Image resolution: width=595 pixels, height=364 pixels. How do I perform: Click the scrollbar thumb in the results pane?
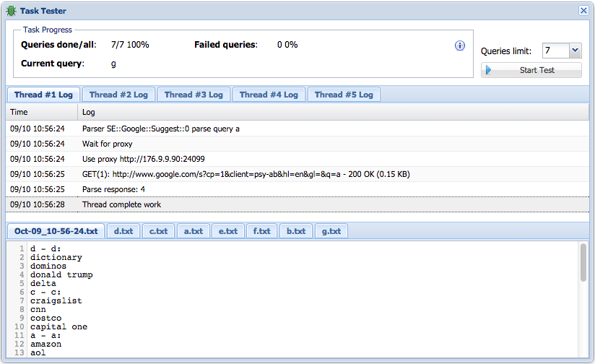(583, 263)
